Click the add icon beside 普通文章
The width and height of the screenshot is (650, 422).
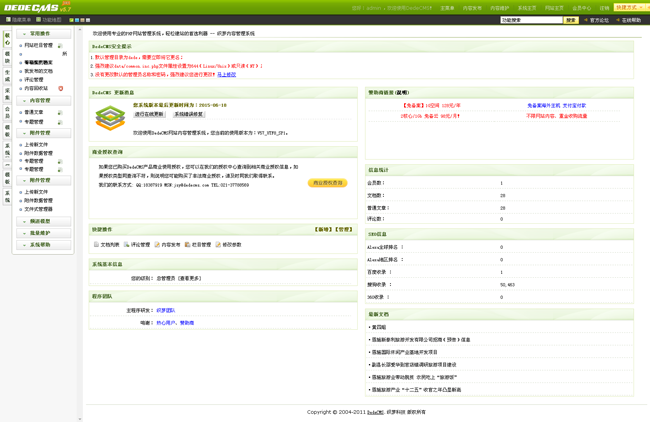pyautogui.click(x=60, y=112)
